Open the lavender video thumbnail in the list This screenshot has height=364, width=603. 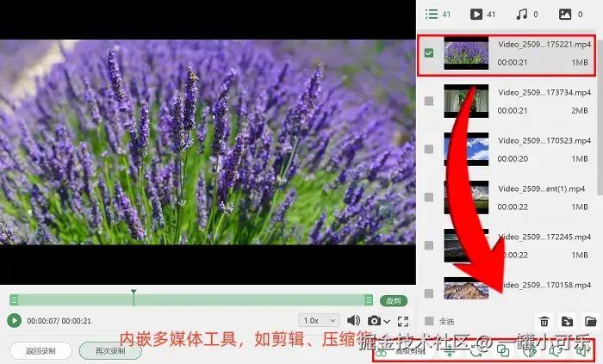click(466, 53)
